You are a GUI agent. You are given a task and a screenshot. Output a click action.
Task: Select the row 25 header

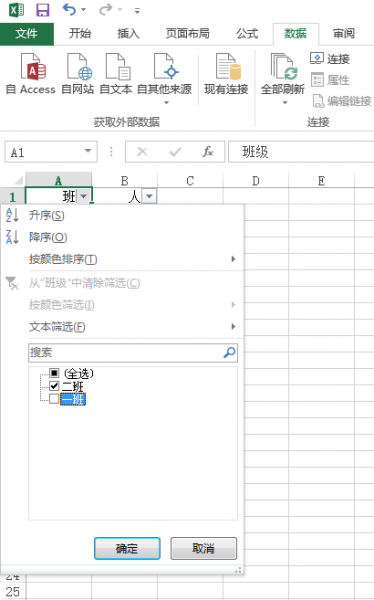(13, 592)
